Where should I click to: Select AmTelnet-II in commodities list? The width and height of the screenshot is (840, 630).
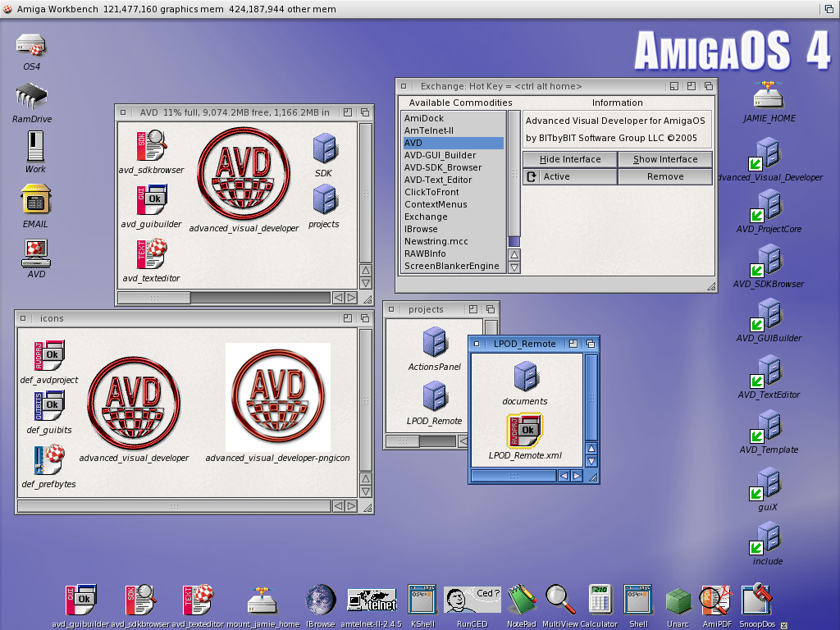(x=453, y=130)
